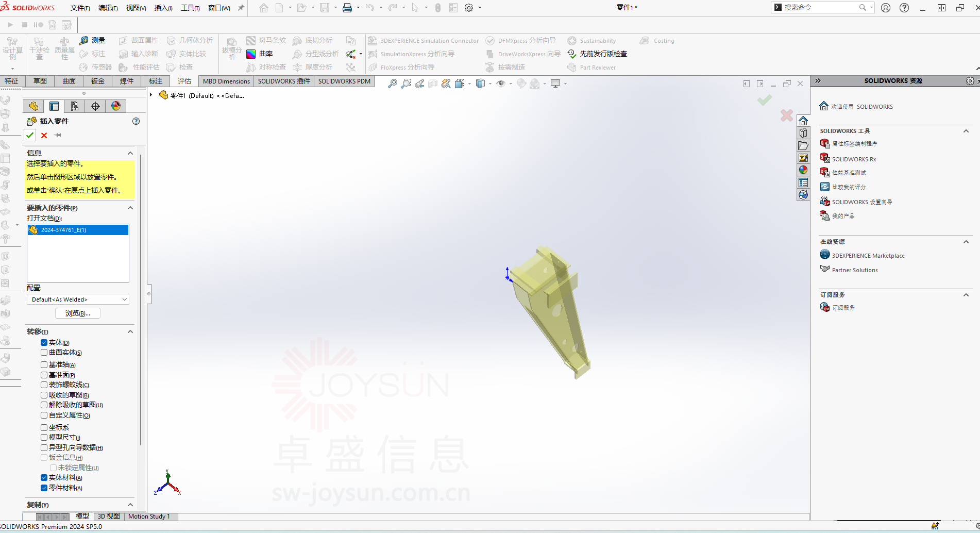Open the DisplayManager color sphere tab
Screen dimensions: 980x533
[x=116, y=106]
